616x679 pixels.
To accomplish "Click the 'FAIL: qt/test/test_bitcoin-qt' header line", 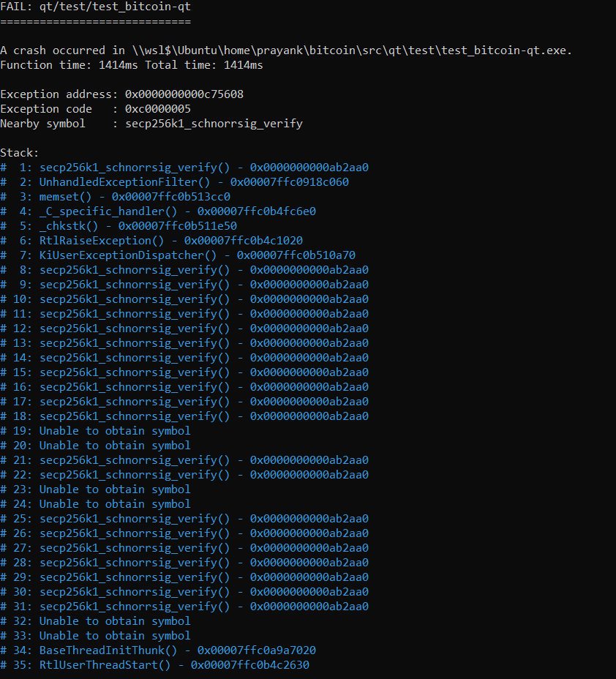I will 95,7.
